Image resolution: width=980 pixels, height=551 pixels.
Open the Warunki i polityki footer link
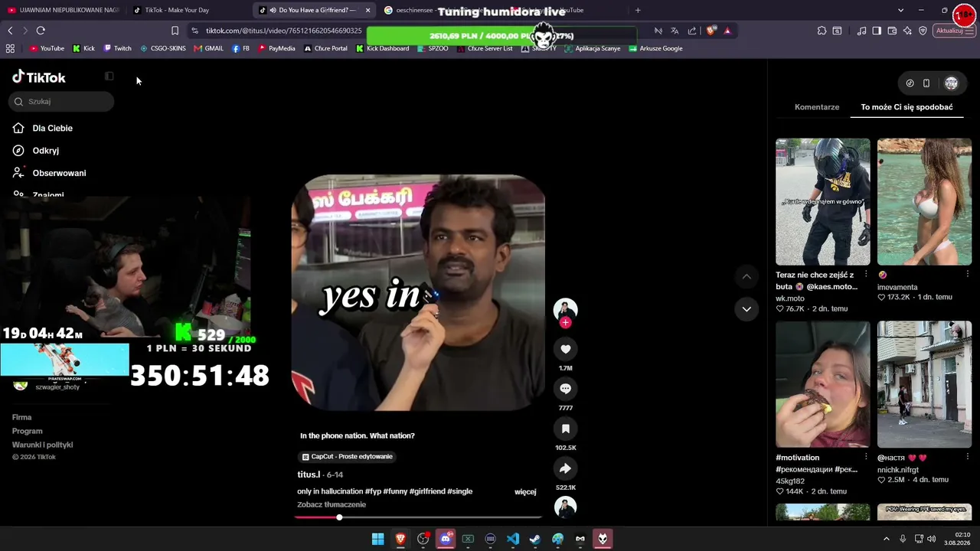pyautogui.click(x=42, y=445)
